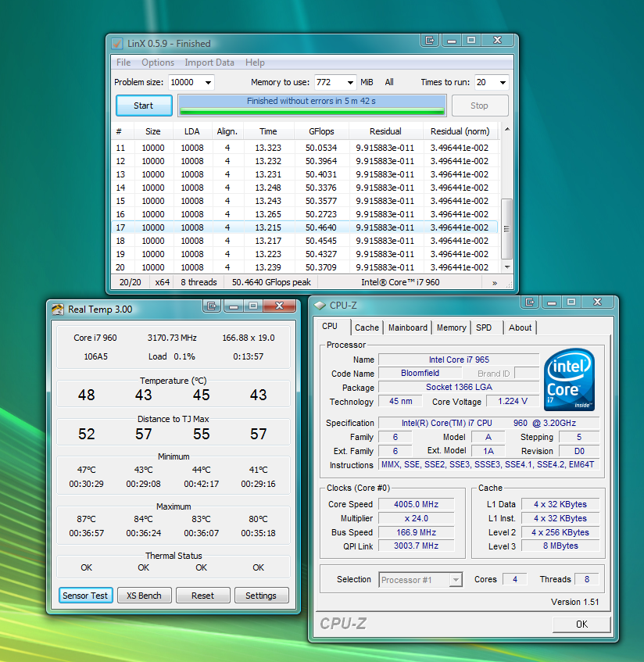Select the CPU tab in CPU-Z

point(330,327)
